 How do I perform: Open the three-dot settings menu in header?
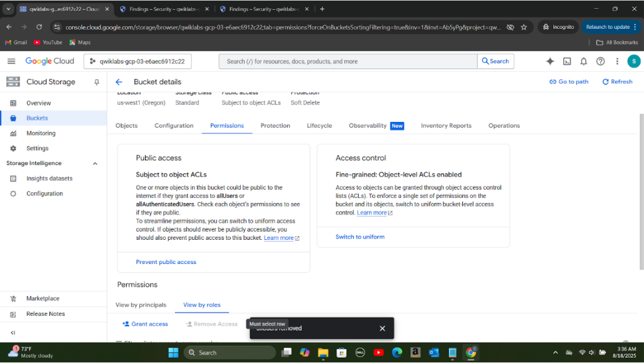tap(617, 61)
